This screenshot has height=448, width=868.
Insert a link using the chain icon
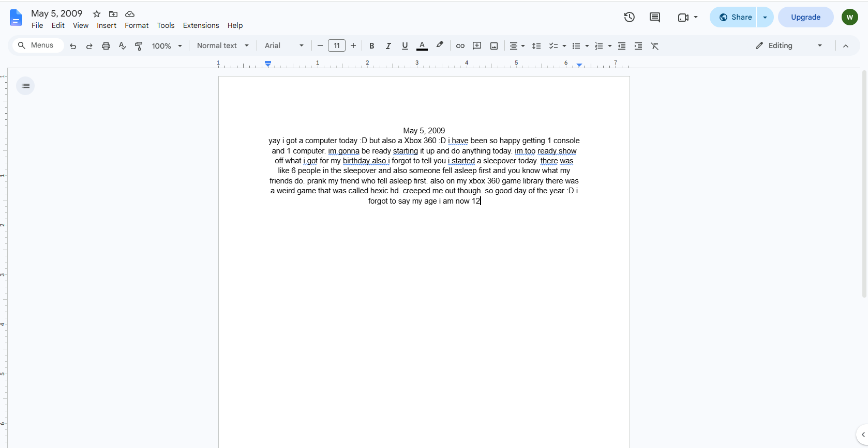[460, 46]
